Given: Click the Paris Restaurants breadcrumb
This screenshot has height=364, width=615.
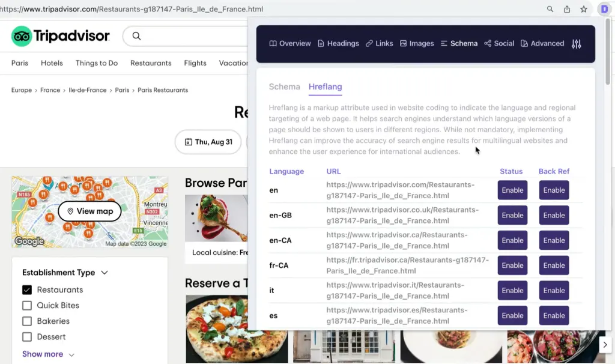Looking at the screenshot, I should click(x=163, y=90).
